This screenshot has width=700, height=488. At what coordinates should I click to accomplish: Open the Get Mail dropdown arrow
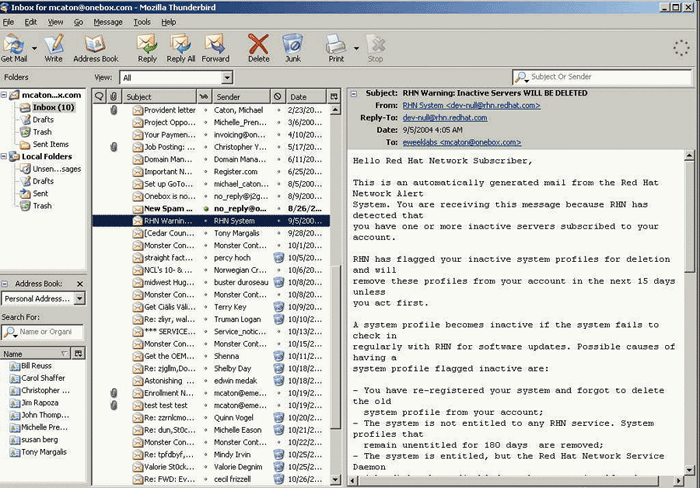pos(34,48)
